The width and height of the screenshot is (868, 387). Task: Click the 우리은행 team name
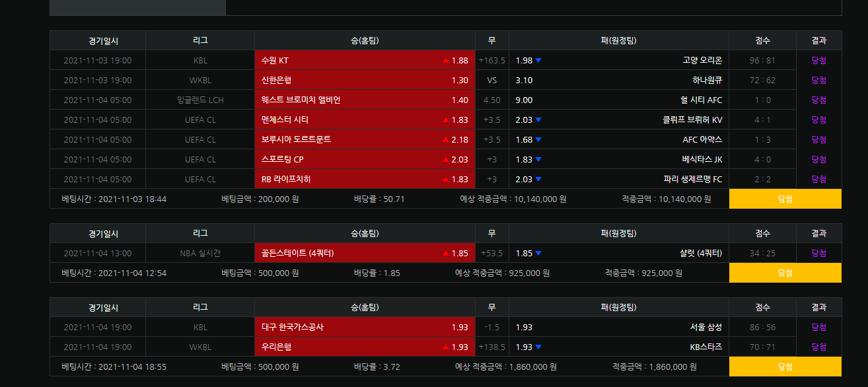pyautogui.click(x=276, y=347)
